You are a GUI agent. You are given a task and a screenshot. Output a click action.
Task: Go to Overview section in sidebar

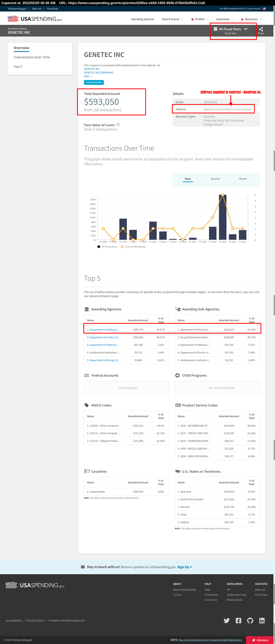(21, 48)
